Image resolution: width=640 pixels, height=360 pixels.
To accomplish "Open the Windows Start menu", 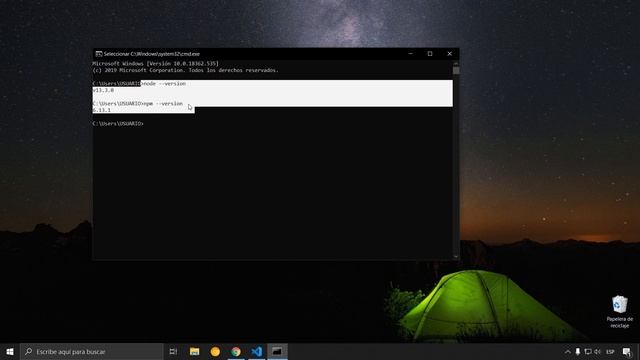I will point(10,351).
